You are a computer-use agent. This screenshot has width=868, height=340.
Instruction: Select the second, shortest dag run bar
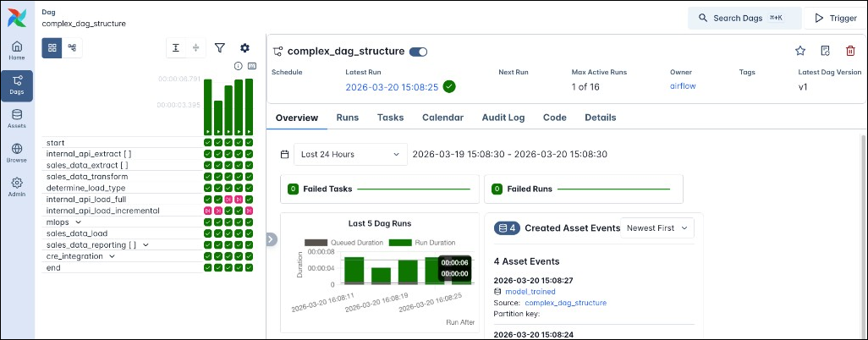(x=218, y=118)
